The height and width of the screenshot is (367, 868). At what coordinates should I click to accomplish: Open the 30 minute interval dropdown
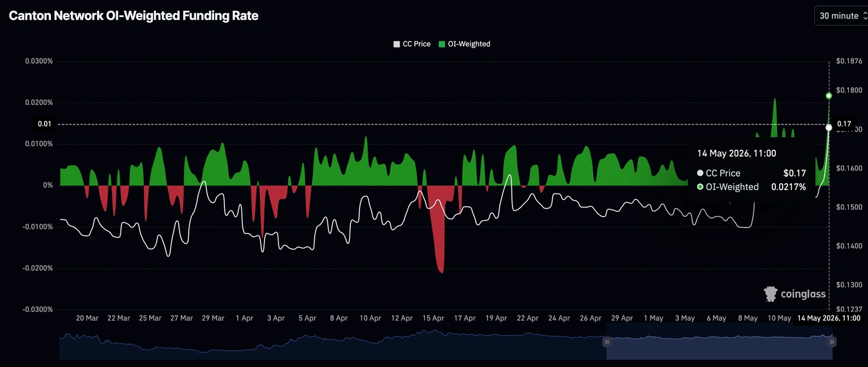(841, 16)
